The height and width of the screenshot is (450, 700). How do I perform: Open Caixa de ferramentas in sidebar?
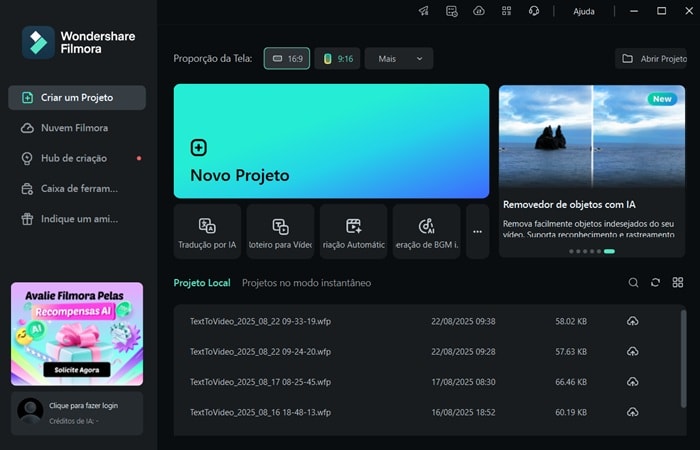[77, 188]
